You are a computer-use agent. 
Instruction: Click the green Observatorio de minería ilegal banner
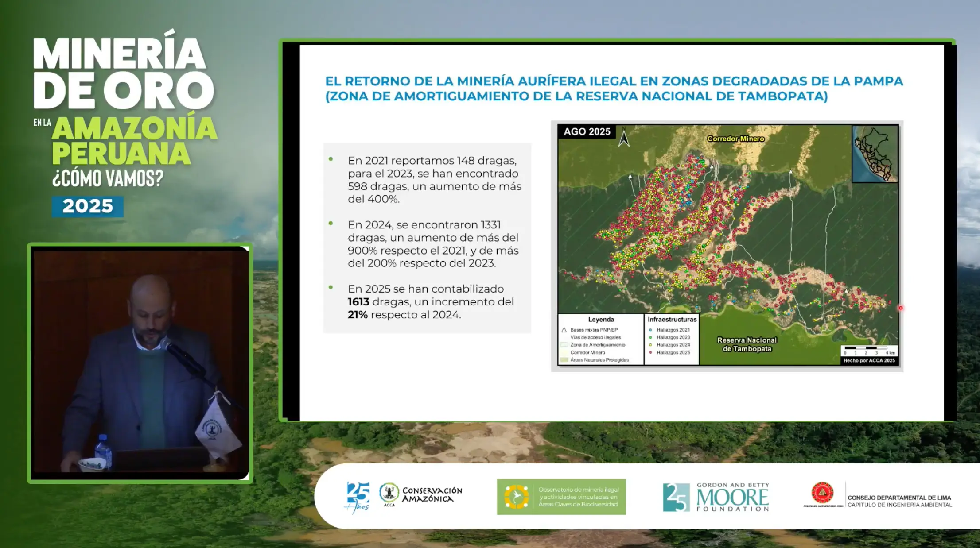[x=561, y=497]
